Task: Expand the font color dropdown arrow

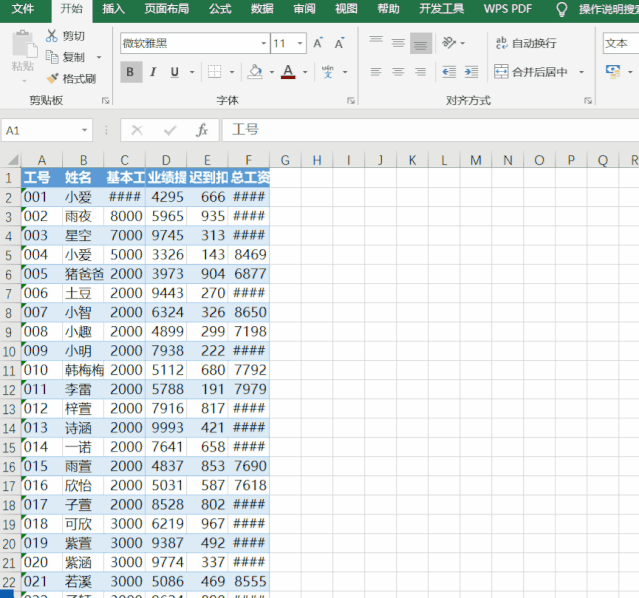Action: click(305, 72)
